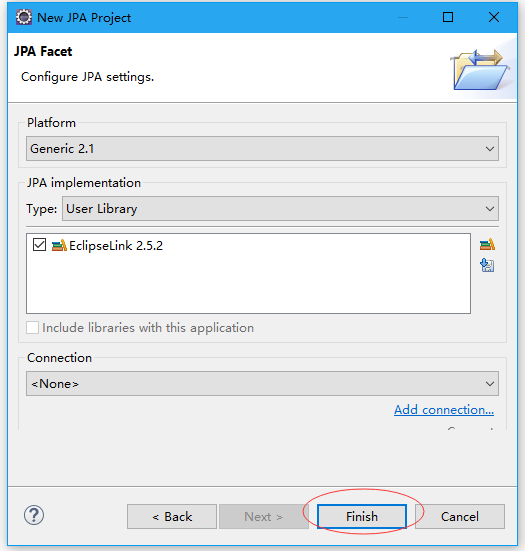
Task: Click the Download library icon
Action: [x=487, y=265]
